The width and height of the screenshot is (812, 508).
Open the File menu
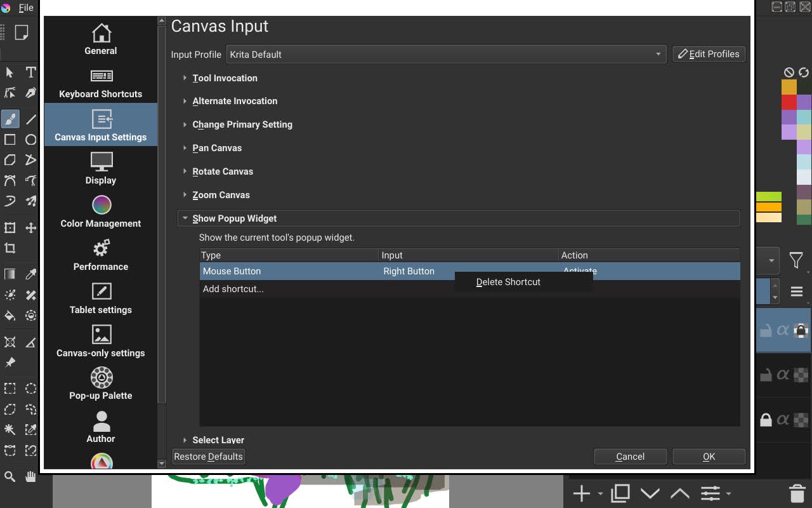click(x=26, y=8)
